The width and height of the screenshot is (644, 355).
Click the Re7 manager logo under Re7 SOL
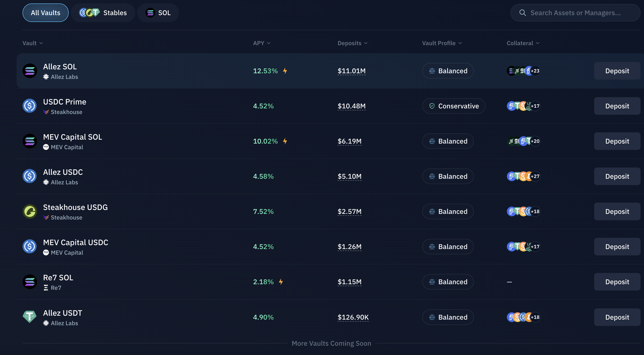(46, 288)
